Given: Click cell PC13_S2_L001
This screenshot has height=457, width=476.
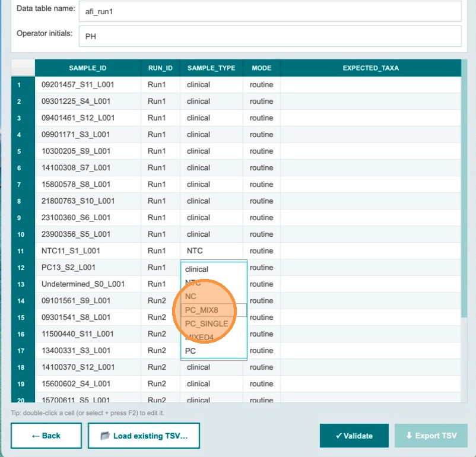Looking at the screenshot, I should 88,268.
